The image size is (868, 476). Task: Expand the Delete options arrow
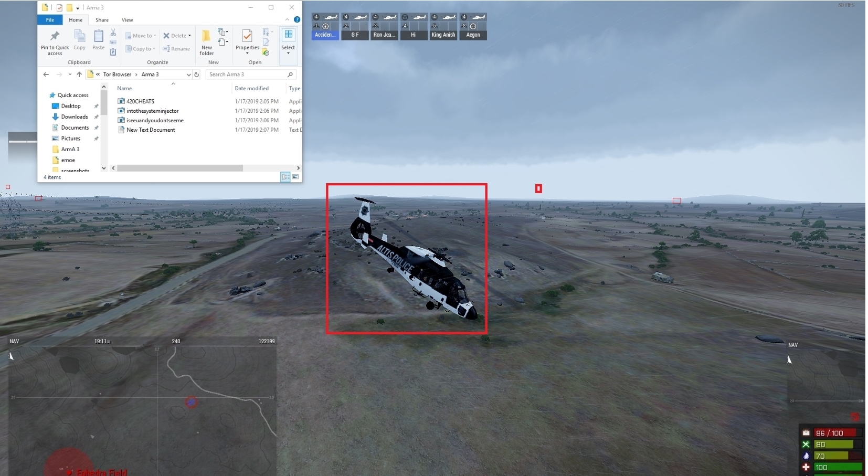point(189,36)
